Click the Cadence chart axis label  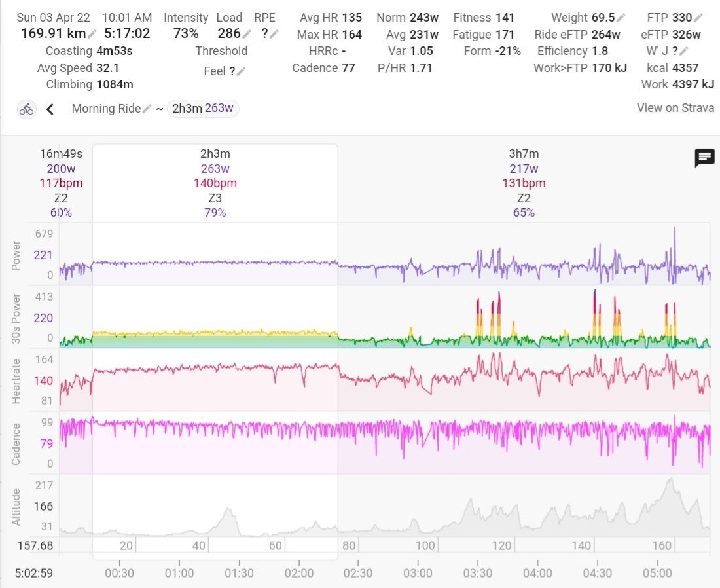tap(16, 443)
